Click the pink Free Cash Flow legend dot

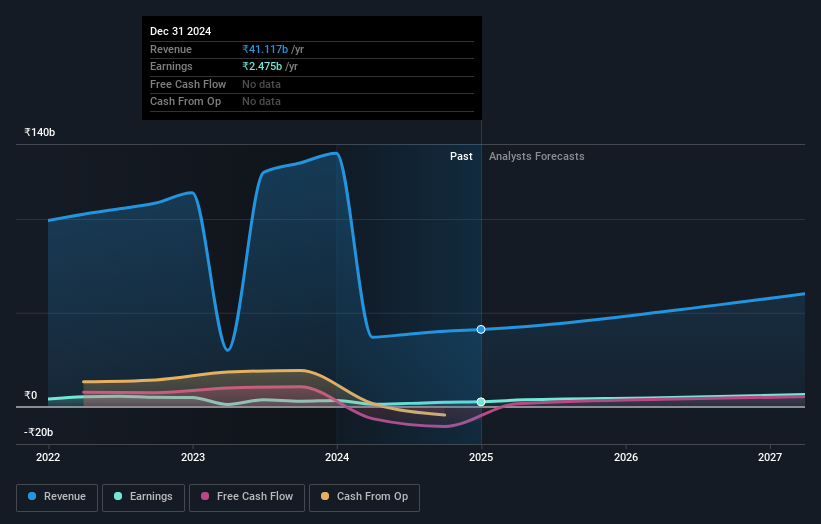(x=205, y=496)
